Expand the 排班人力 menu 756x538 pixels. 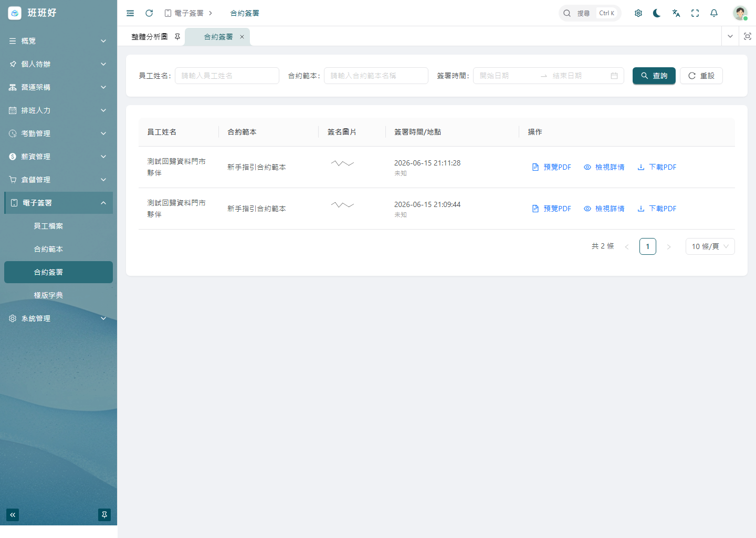pos(58,110)
